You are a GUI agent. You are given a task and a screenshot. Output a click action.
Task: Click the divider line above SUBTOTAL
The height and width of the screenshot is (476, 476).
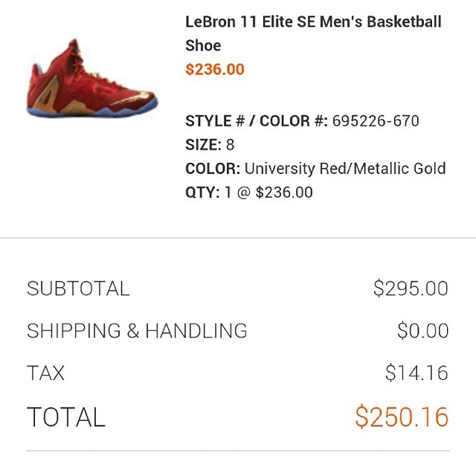tap(238, 238)
